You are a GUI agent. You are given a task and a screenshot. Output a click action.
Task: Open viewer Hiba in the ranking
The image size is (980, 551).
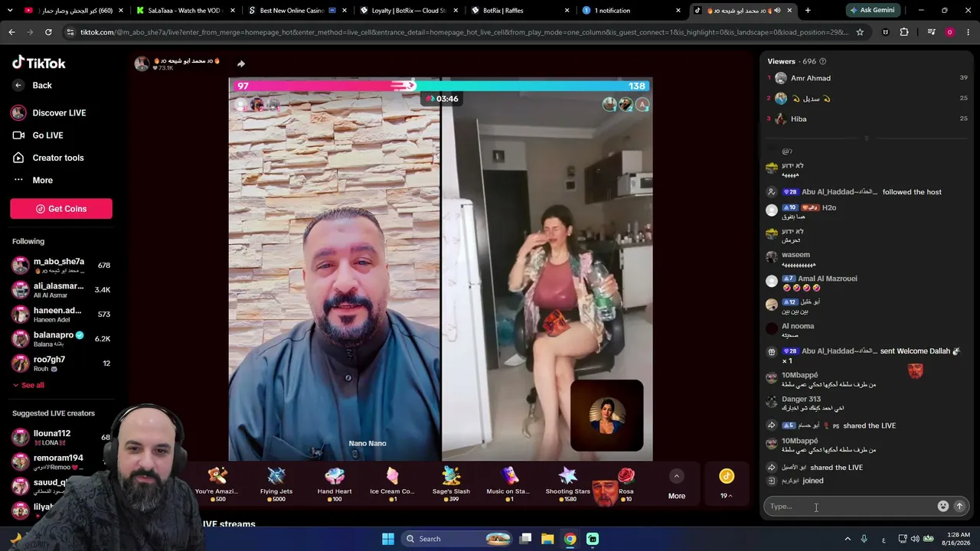coord(867,119)
